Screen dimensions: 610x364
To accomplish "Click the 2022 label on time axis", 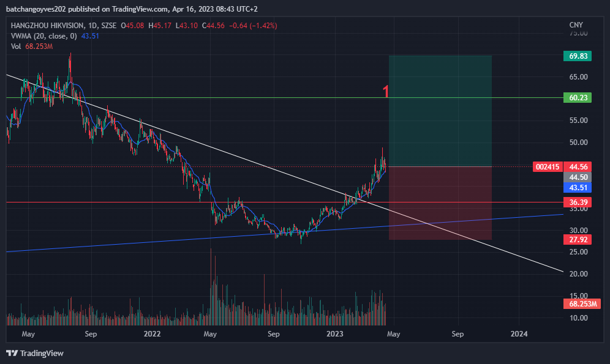I will (152, 333).
